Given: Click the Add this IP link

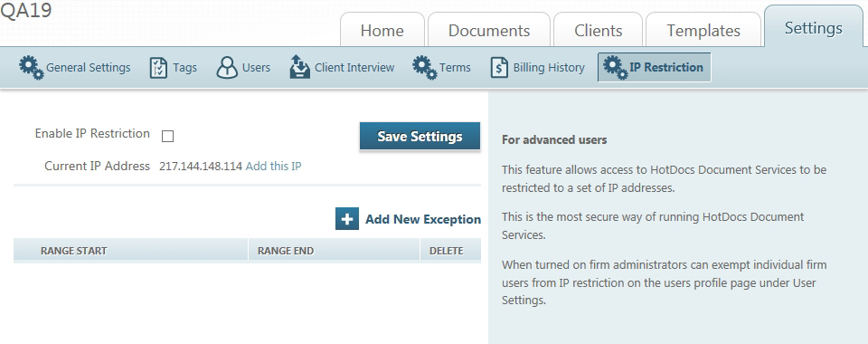Looking at the screenshot, I should (273, 167).
